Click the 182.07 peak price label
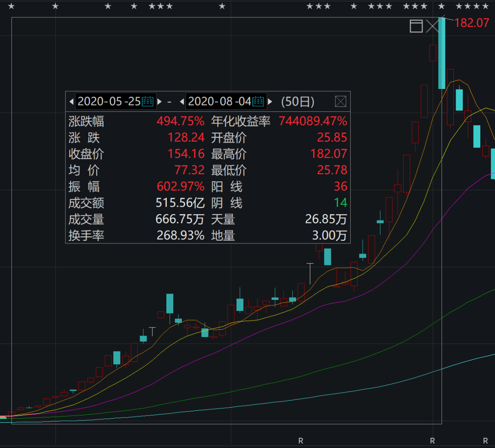Screen dimensions: 495x448 472,23
